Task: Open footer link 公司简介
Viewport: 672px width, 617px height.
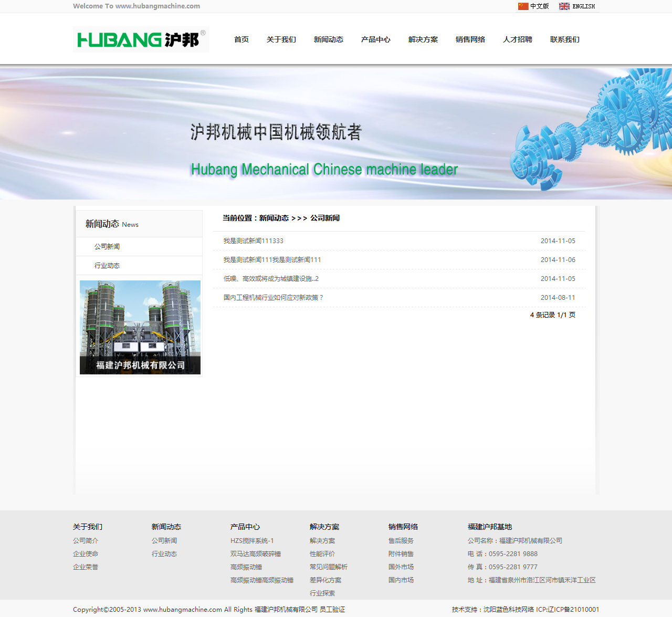Action: pos(86,541)
